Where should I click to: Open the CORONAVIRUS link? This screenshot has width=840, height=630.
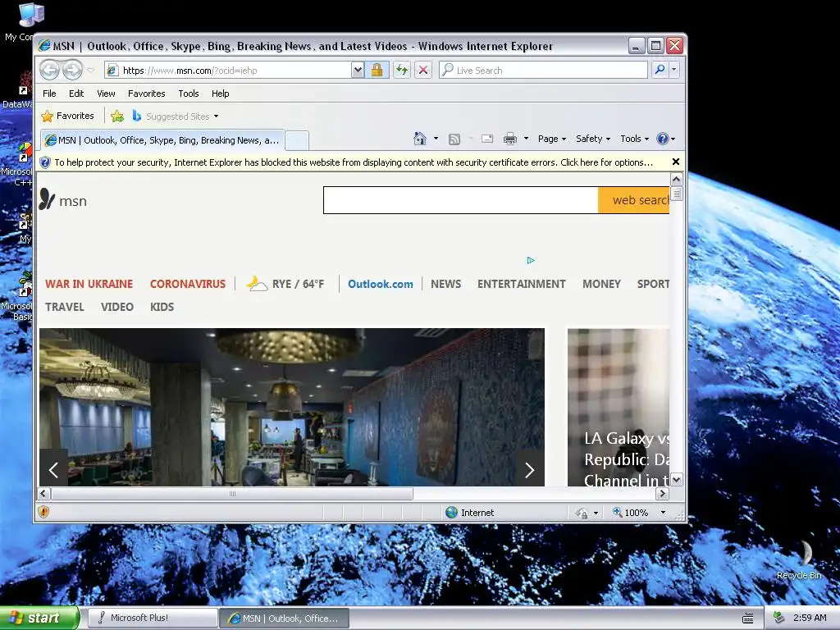pos(188,284)
